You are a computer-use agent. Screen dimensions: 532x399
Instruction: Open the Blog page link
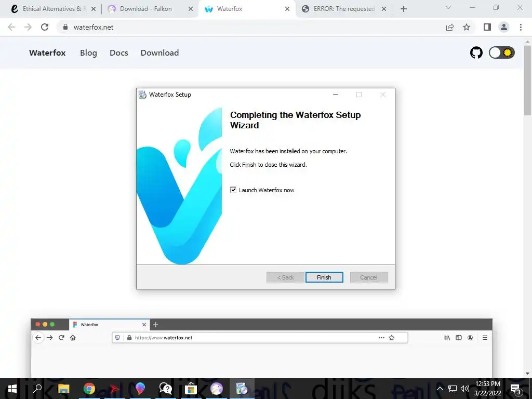point(88,52)
